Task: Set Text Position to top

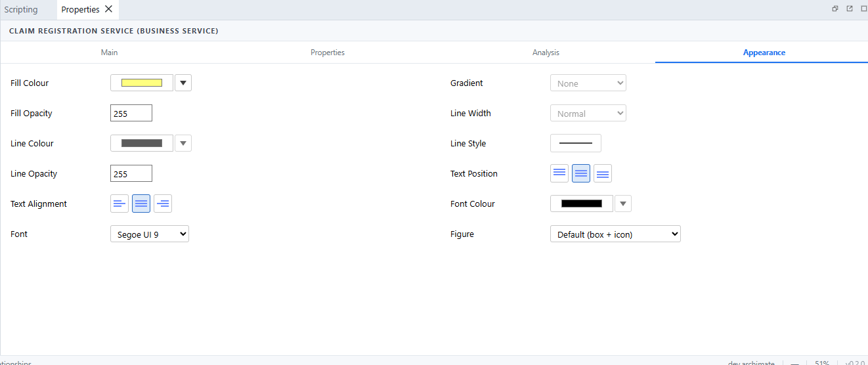Action: tap(559, 173)
